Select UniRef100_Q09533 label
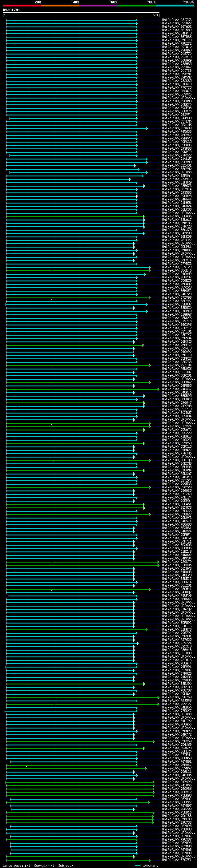The width and height of the screenshot is (197, 868). [x=176, y=484]
